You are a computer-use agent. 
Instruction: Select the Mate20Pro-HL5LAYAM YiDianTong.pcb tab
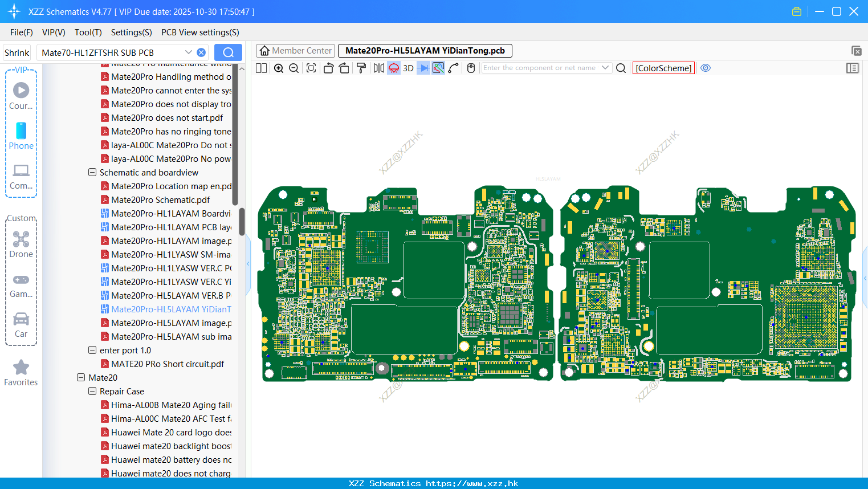(x=425, y=51)
